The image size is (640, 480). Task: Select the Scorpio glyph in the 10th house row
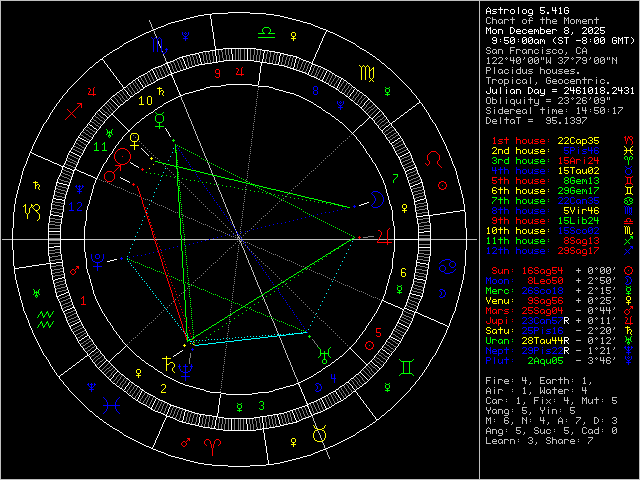coord(628,231)
